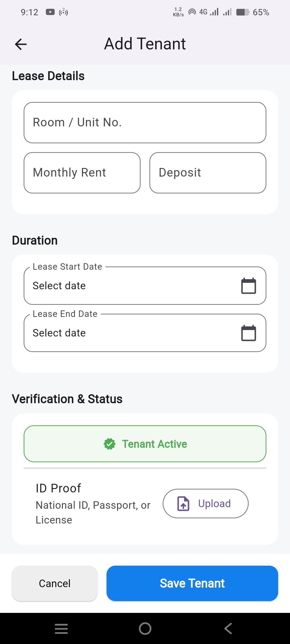Tap the hotspot indicator in status bar

[x=192, y=12]
